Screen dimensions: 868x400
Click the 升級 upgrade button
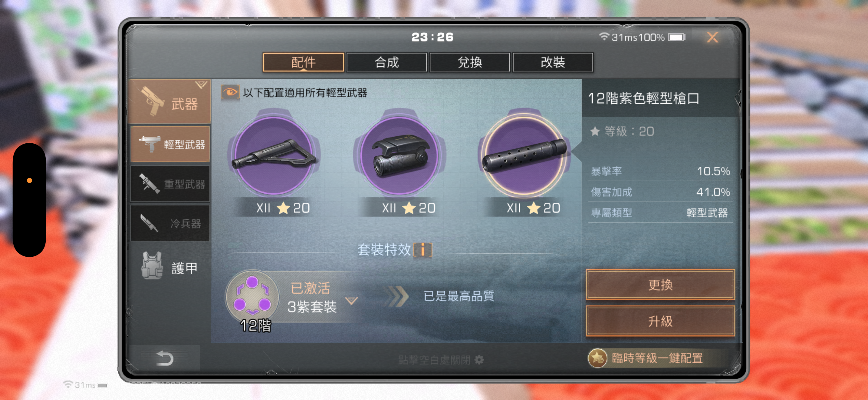660,321
